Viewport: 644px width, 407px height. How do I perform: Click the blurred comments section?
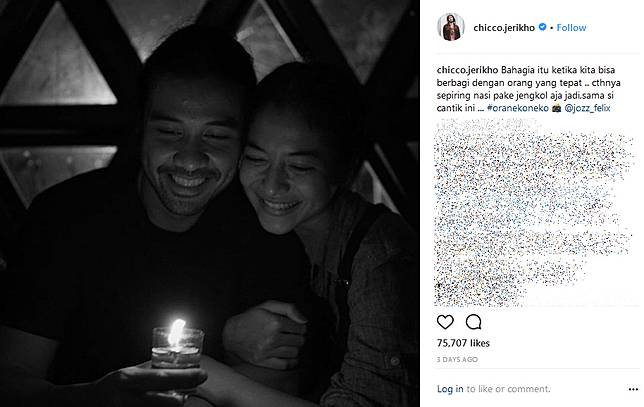coord(534,213)
